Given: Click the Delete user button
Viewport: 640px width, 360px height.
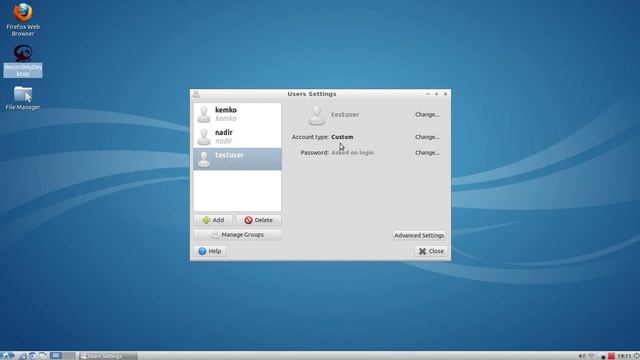Looking at the screenshot, I should (x=258, y=220).
